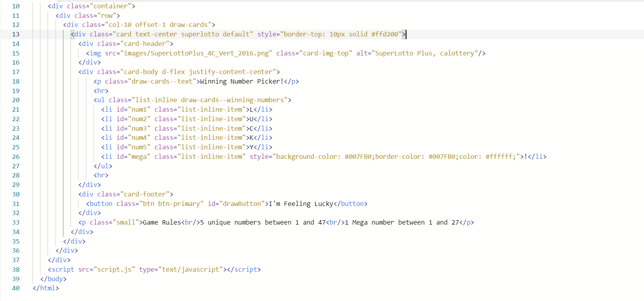Click the "I'm Feeling Lucky" button text
Viewport: 644px width, 301px height.
(301, 204)
